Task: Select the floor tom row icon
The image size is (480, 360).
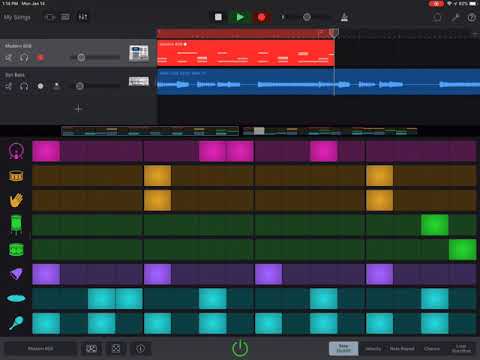Action: [16, 224]
